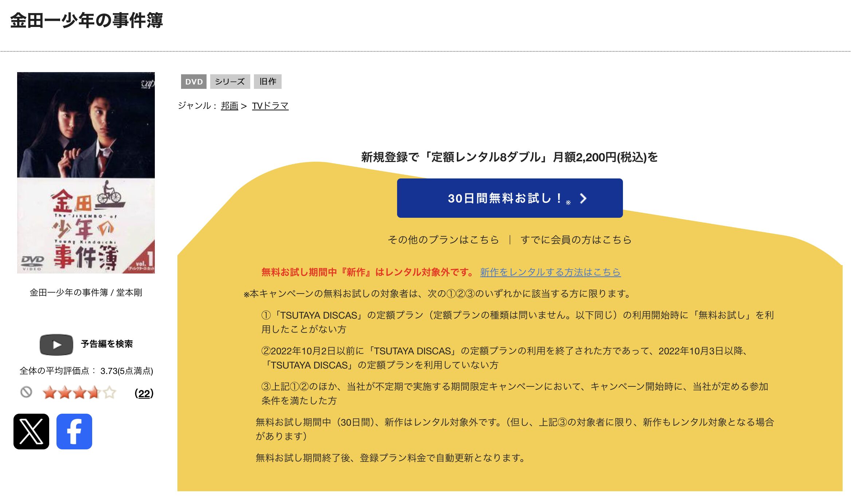Click the DVD tag badge
Viewport: 851px width, 504px height.
pyautogui.click(x=194, y=82)
